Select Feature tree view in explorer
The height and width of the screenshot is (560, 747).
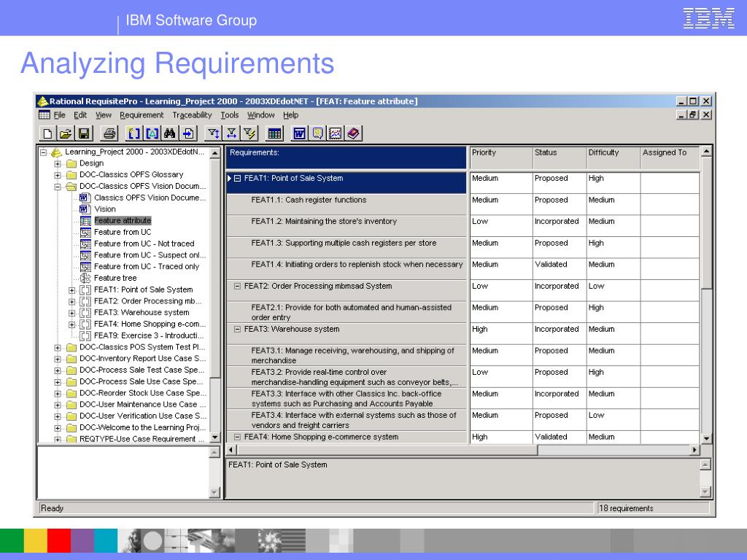click(115, 278)
